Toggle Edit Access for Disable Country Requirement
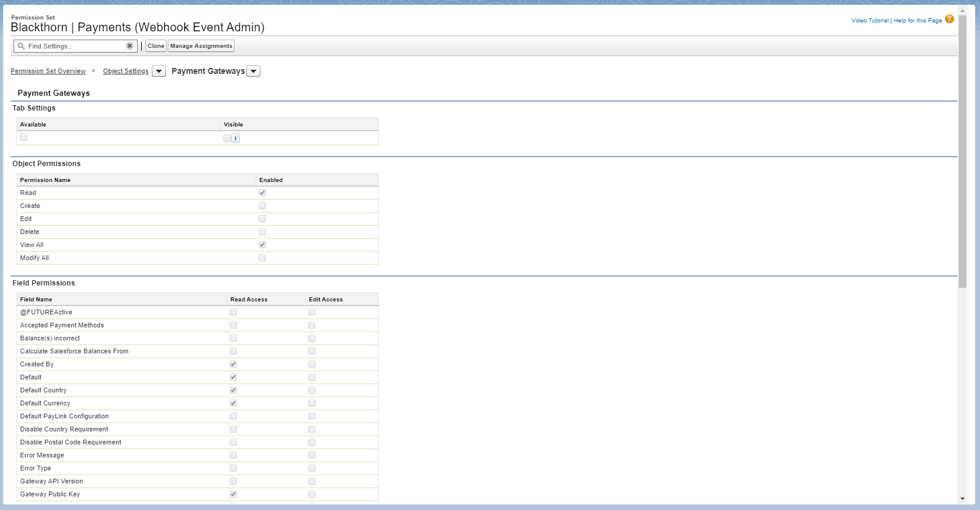This screenshot has width=980, height=510. coord(312,429)
